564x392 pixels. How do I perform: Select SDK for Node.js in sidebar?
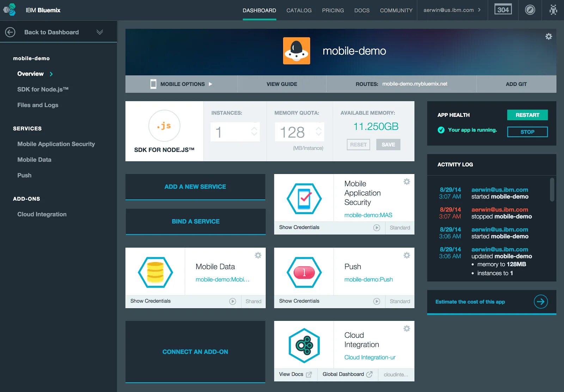(x=43, y=89)
